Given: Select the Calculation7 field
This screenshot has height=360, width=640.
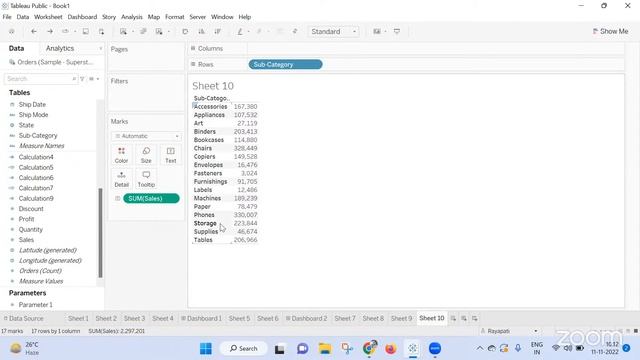Looking at the screenshot, I should coord(36,188).
